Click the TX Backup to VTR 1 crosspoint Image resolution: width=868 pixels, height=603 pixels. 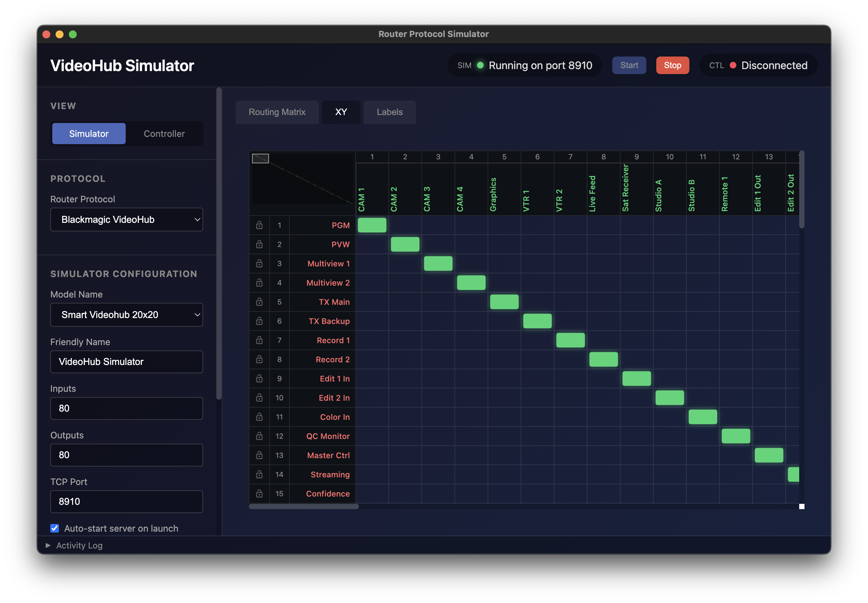[538, 321]
